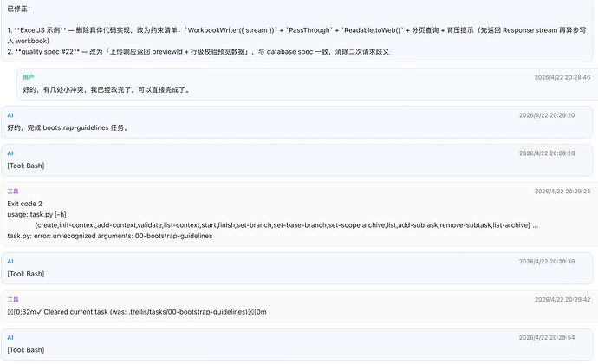Click the 20:29:20 timestamp on the 完成 bootstrap-guidelines message

pyautogui.click(x=547, y=115)
